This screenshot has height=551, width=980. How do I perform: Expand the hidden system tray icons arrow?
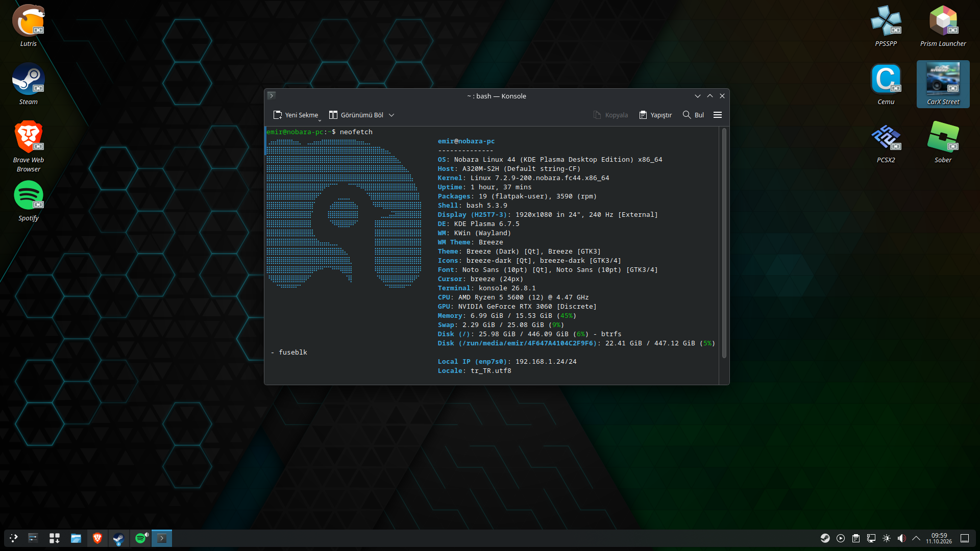pyautogui.click(x=916, y=538)
